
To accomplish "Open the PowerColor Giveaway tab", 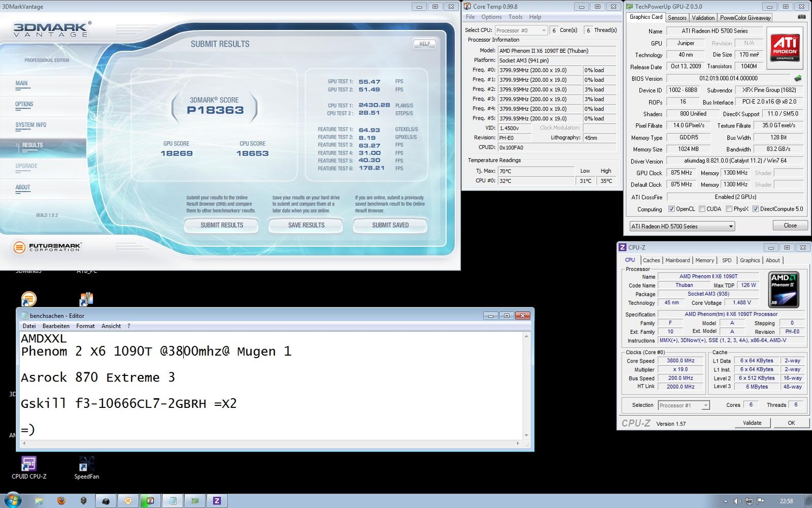I will (745, 18).
